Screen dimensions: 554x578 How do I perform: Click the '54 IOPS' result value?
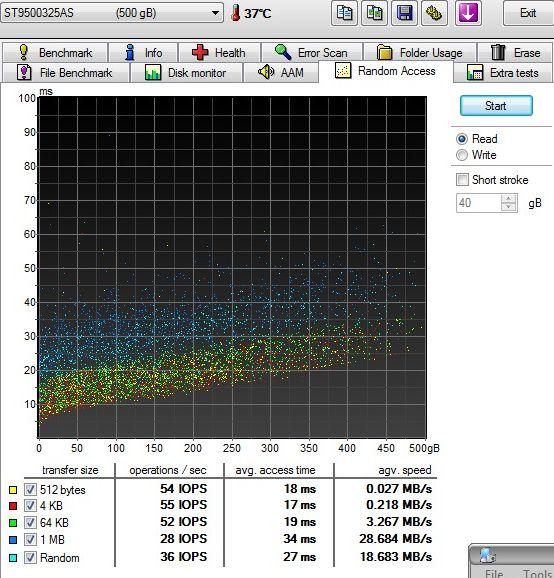tap(184, 489)
